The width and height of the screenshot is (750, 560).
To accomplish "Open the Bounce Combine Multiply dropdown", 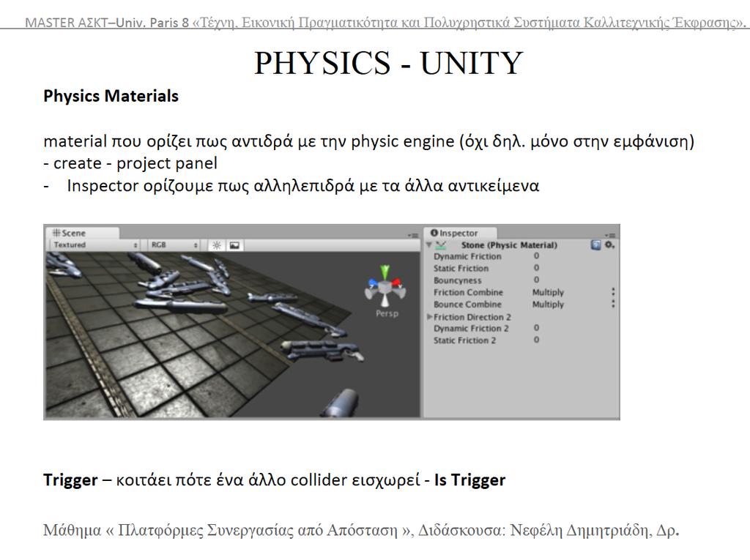I will 573,304.
